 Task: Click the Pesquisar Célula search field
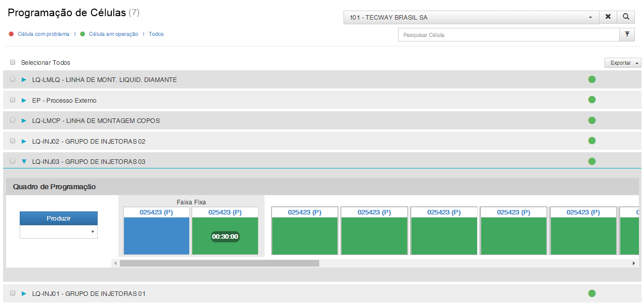[x=508, y=34]
